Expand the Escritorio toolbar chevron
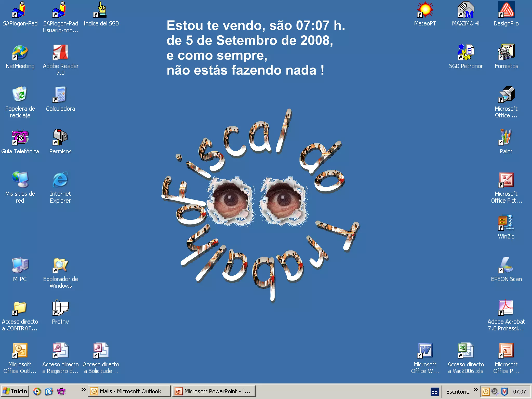Screen dimensions: 532x399 pyautogui.click(x=476, y=389)
